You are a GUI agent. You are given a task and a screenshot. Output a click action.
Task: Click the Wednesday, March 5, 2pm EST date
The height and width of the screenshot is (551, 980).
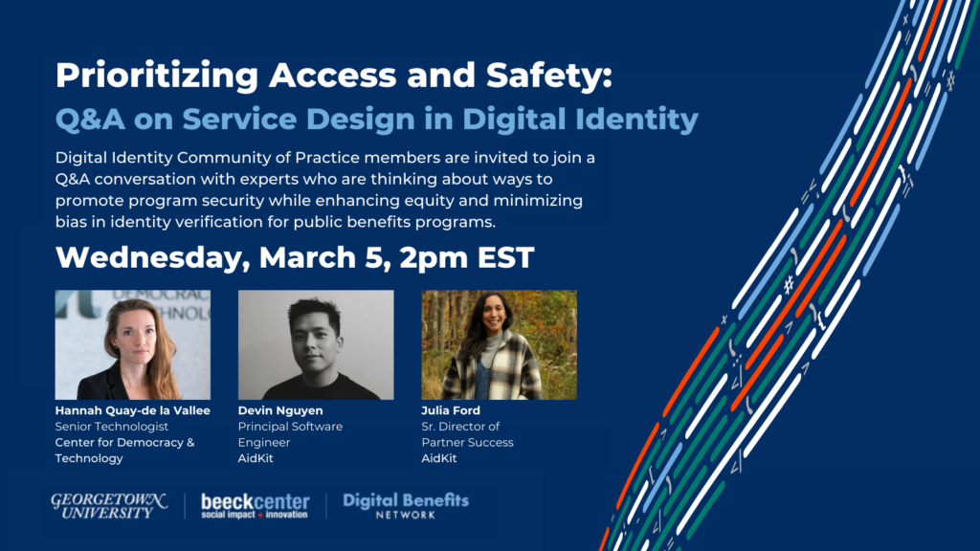[295, 257]
